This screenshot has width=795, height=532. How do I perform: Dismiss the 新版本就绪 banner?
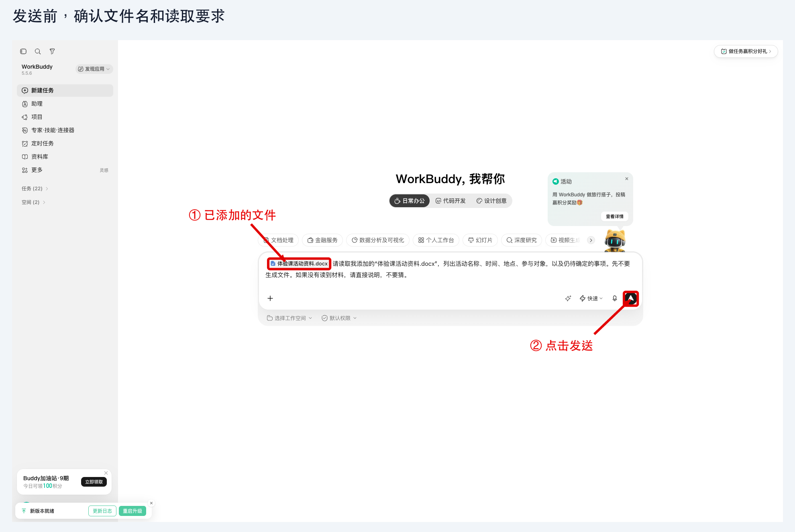click(x=151, y=503)
